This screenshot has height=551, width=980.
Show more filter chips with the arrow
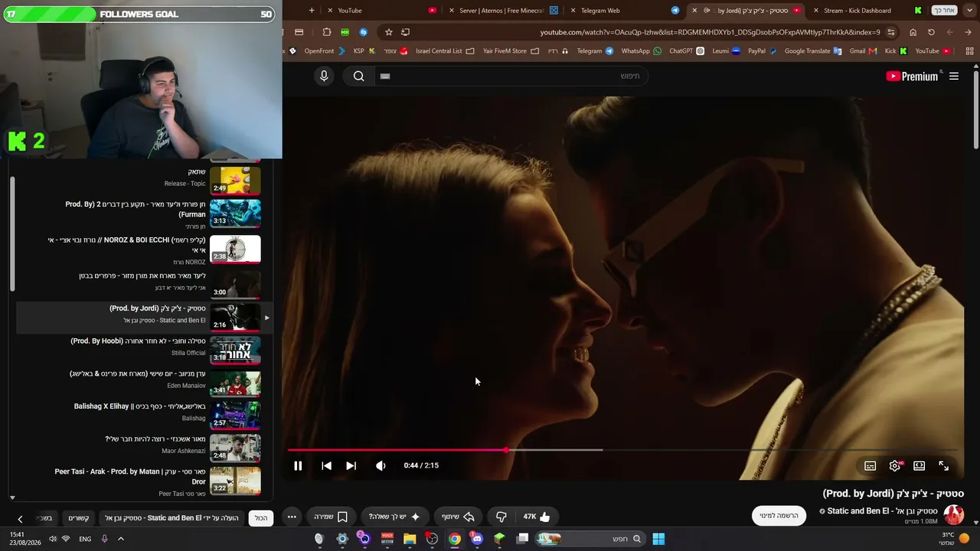point(20,519)
